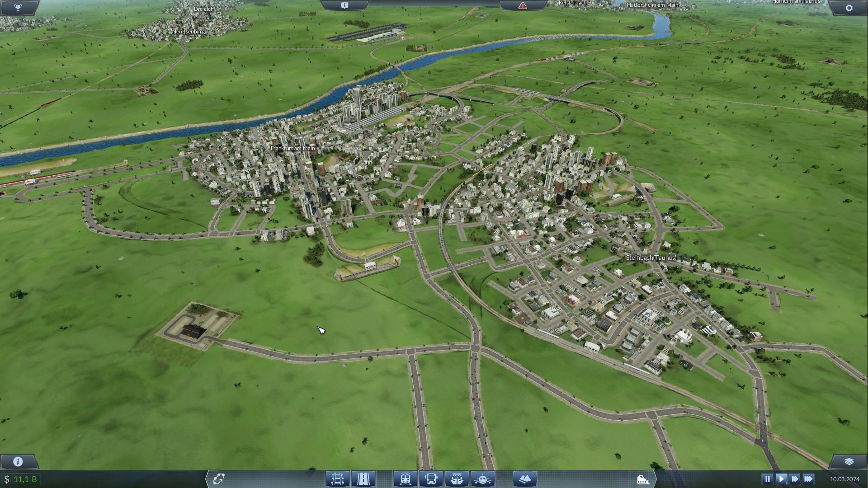868x488 pixels.
Task: Open the train vehicles menu
Action: coord(405,479)
